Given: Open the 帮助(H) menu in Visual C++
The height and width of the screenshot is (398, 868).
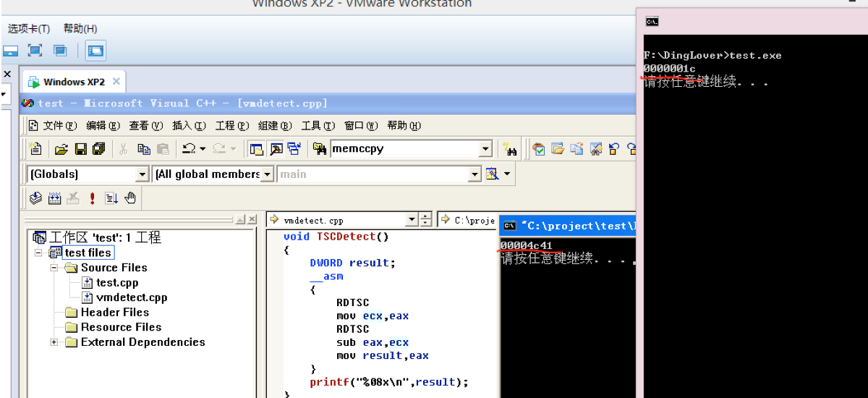Looking at the screenshot, I should coord(404,125).
